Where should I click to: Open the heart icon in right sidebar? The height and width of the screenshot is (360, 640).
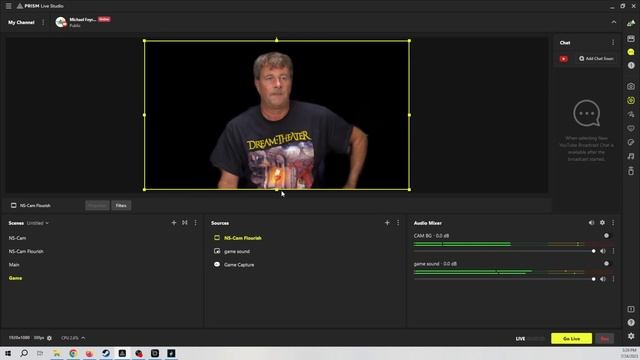[631, 128]
